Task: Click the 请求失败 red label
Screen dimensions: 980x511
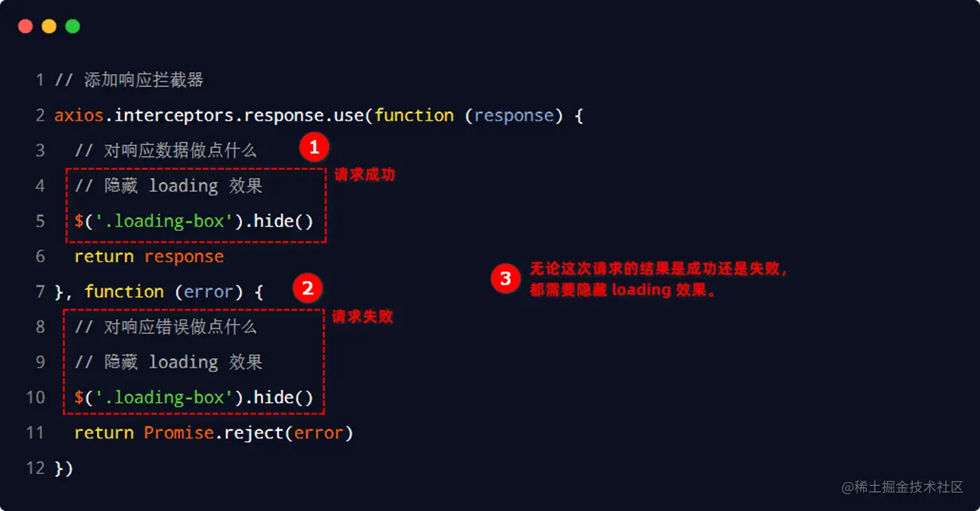Action: pos(362,316)
